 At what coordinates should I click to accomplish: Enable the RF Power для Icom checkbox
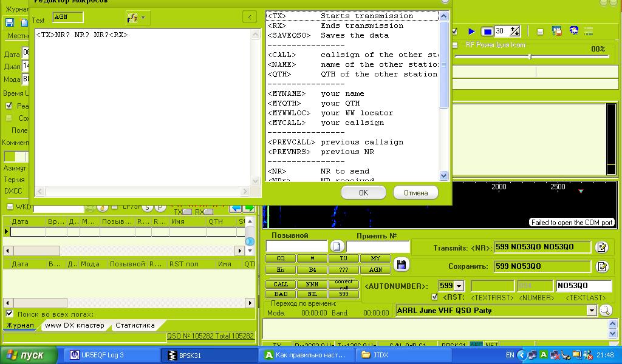[455, 45]
